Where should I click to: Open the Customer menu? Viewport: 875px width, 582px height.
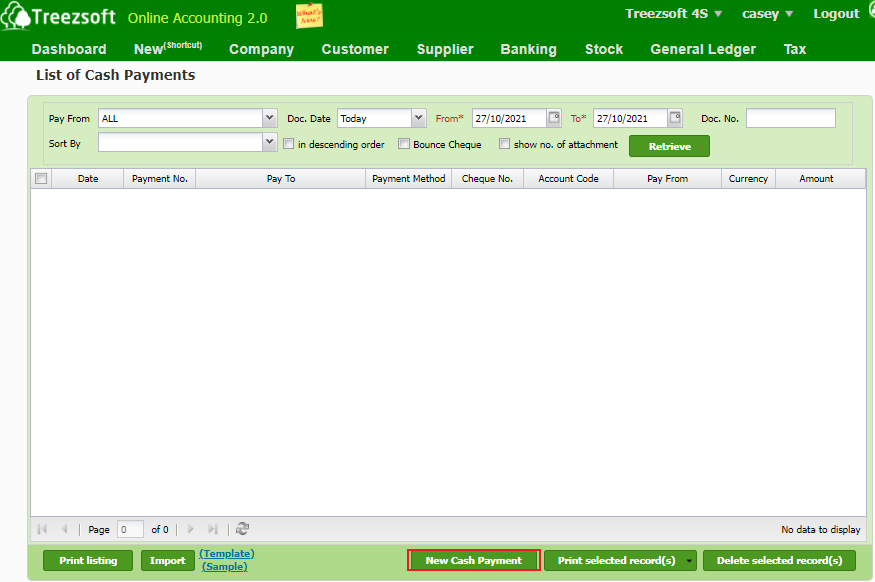[x=355, y=49]
